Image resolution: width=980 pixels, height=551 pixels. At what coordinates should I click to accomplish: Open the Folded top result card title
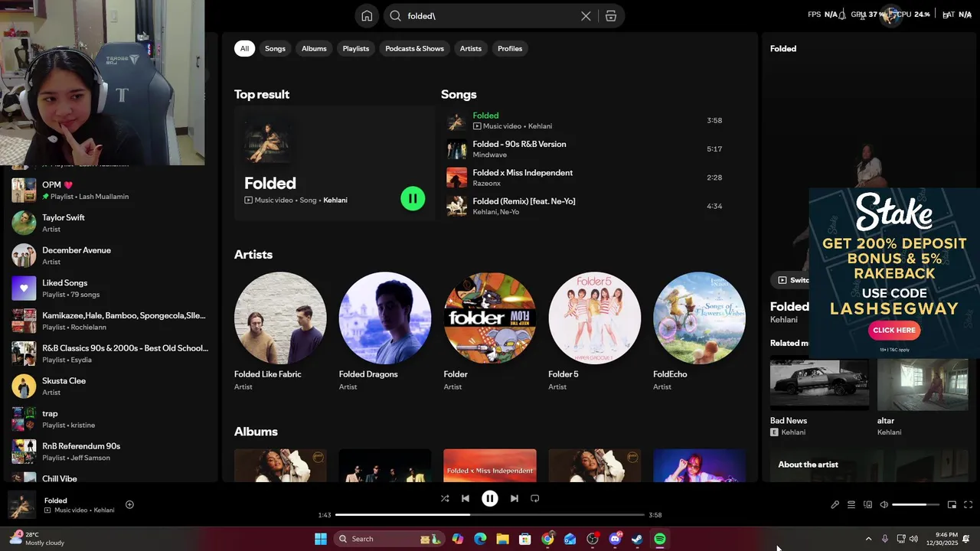point(270,183)
